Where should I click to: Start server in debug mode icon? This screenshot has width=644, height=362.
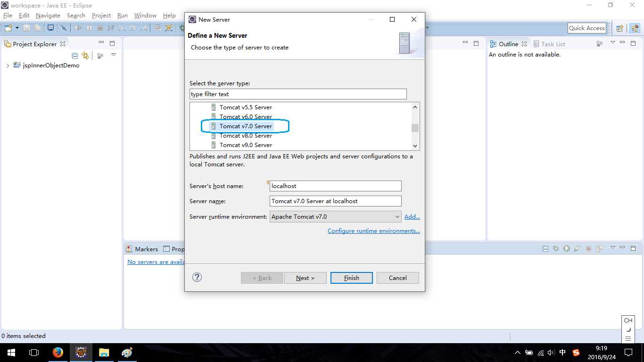click(556, 248)
